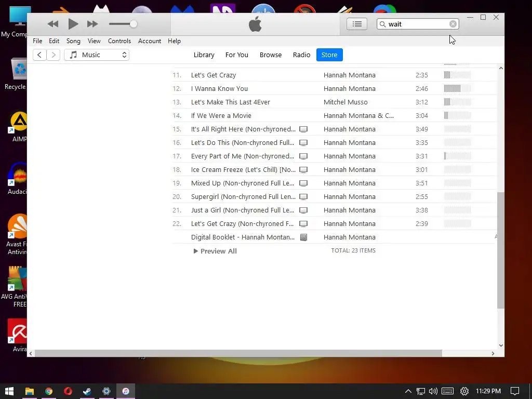Click video icon for Just a Girl

(x=303, y=210)
